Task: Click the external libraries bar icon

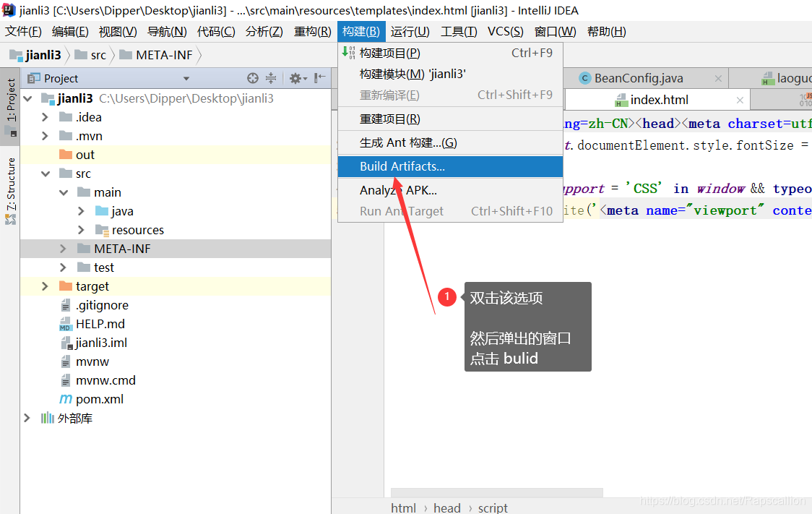Action: tap(48, 418)
